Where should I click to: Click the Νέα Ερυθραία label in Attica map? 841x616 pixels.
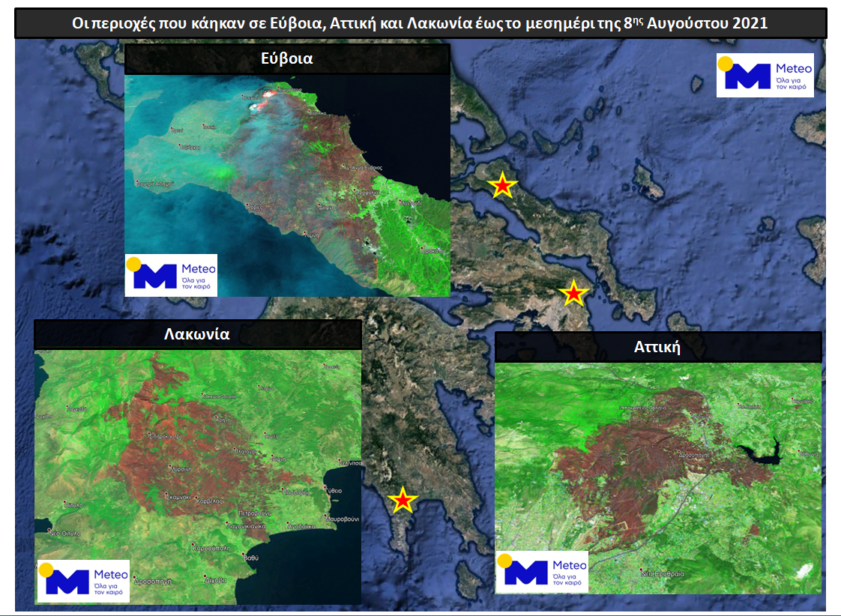pyautogui.click(x=661, y=573)
